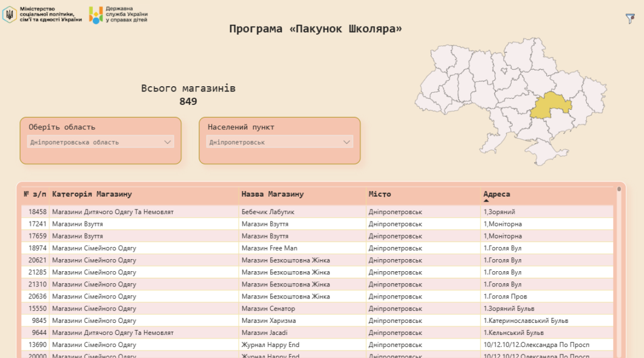Screen dimensions: 644x358
Task: Sort by Назва Магазину column header
Action: (272, 194)
